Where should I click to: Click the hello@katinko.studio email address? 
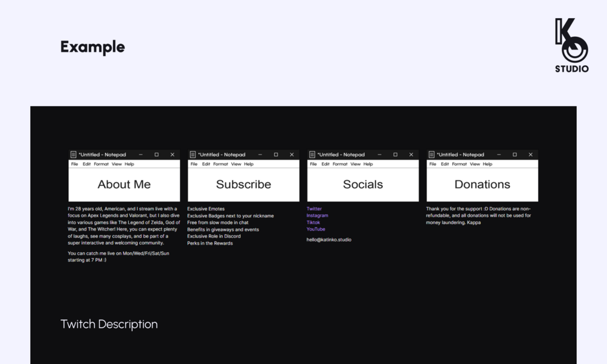click(329, 240)
